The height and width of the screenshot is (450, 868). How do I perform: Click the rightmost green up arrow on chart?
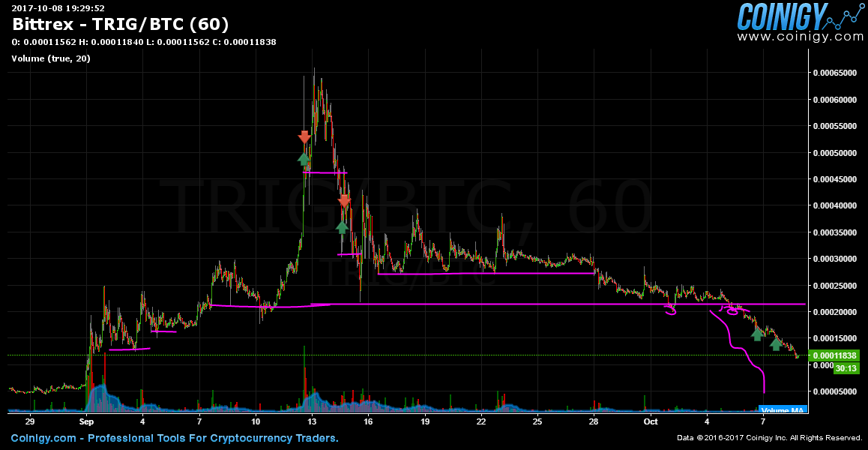(777, 344)
